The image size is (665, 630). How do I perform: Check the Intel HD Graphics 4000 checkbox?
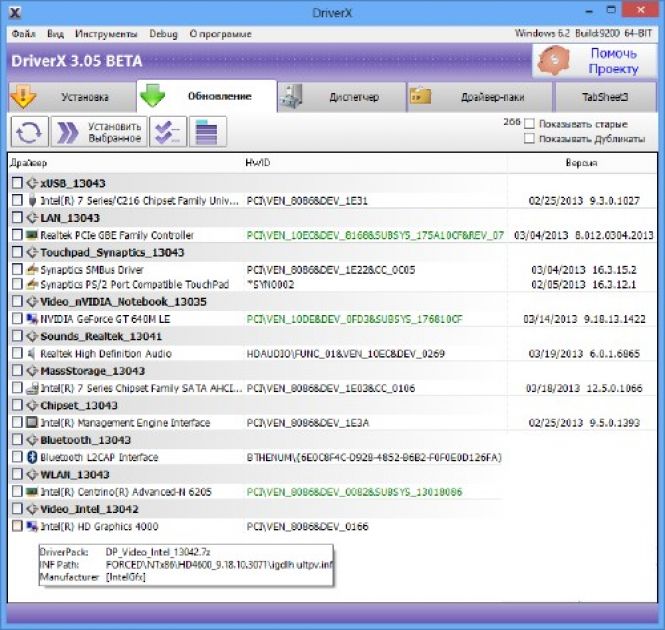pos(17,526)
